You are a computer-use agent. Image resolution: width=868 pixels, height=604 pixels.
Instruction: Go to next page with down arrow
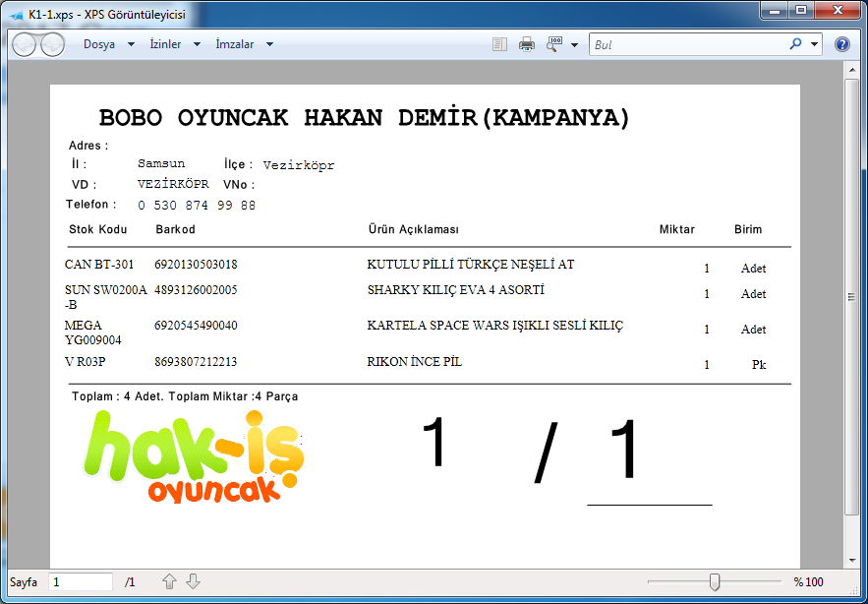coord(193,581)
